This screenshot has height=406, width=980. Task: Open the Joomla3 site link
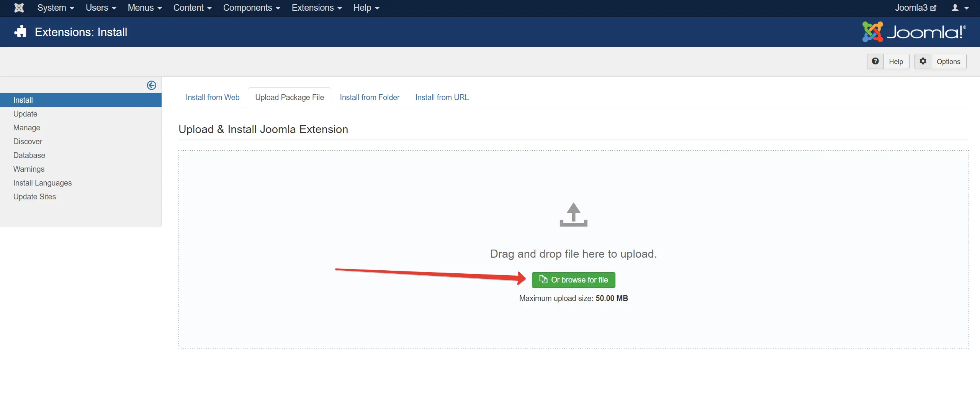pos(911,8)
